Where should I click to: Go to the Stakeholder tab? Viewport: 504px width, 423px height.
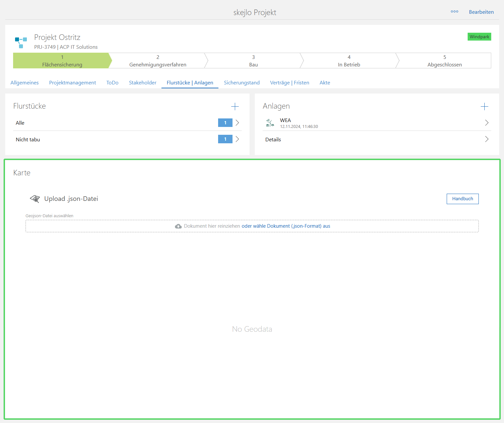pyautogui.click(x=142, y=83)
